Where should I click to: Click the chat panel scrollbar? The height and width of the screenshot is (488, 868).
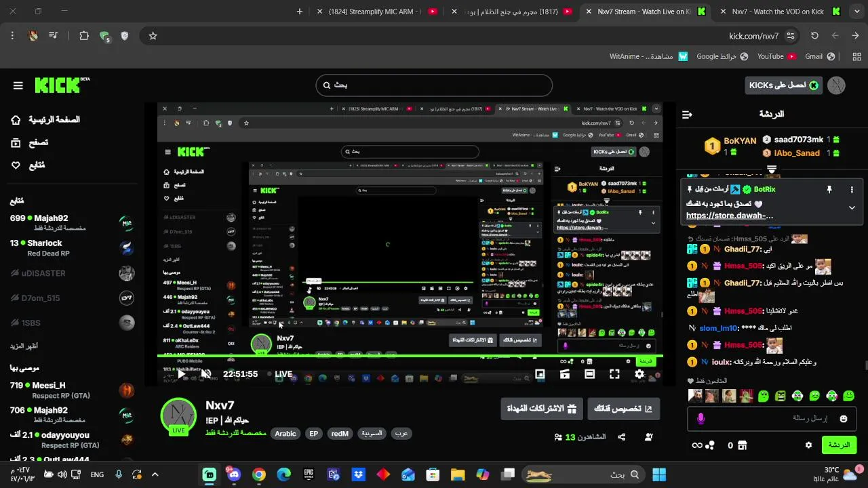(x=865, y=367)
